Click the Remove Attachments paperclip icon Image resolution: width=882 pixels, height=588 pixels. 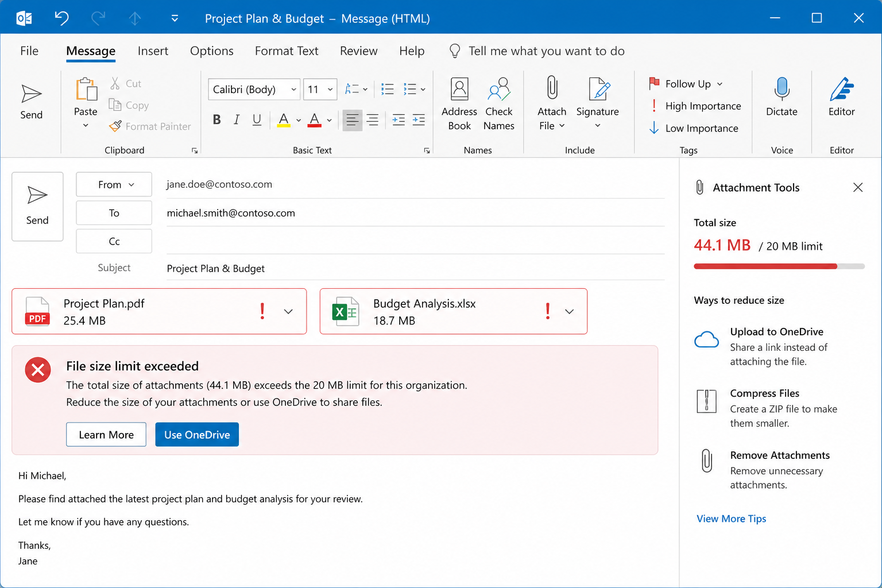click(x=707, y=461)
